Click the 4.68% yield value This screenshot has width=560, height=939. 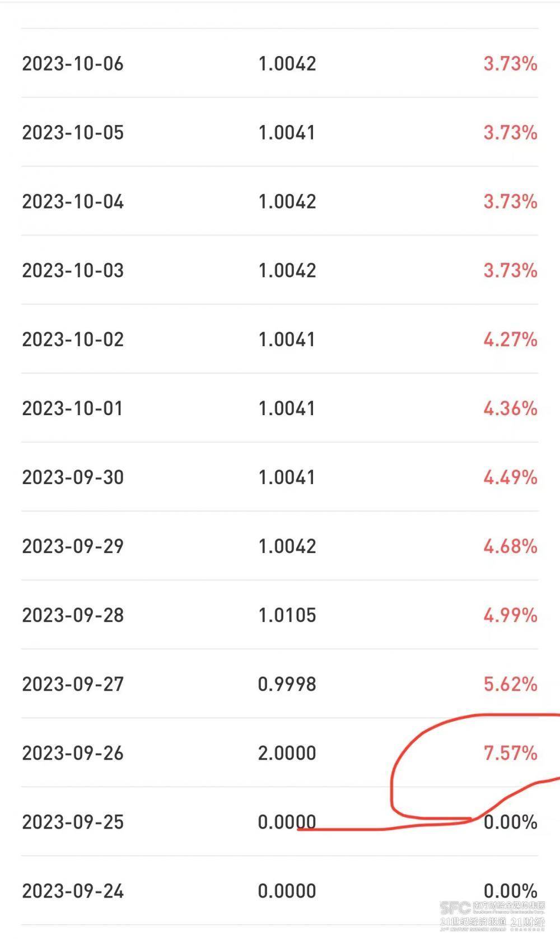coord(510,546)
